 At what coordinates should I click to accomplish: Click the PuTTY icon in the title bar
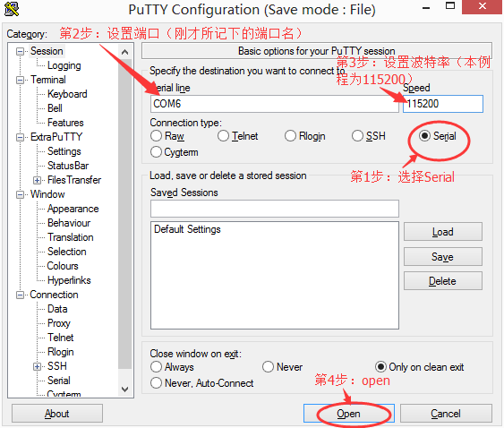coord(12,9)
